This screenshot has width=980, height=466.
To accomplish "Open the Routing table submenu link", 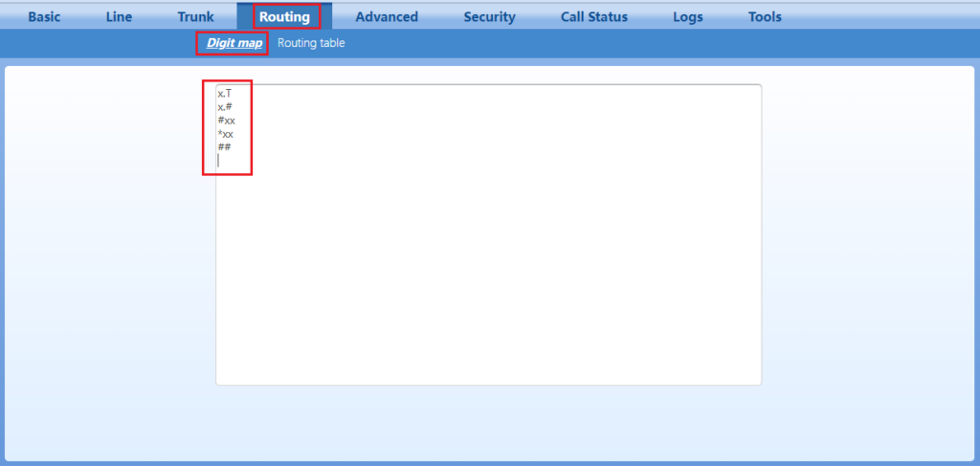I will point(311,43).
